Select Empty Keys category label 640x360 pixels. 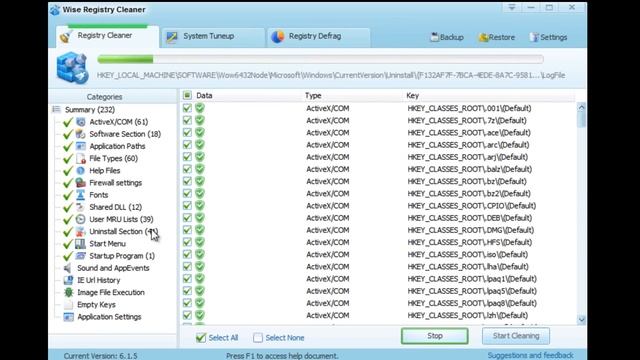click(x=96, y=305)
